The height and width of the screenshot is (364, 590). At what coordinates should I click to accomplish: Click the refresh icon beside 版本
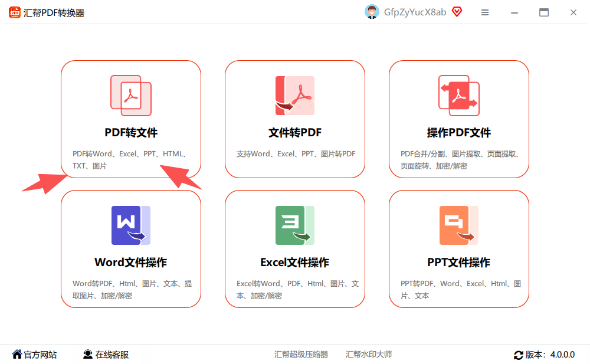pyautogui.click(x=519, y=355)
